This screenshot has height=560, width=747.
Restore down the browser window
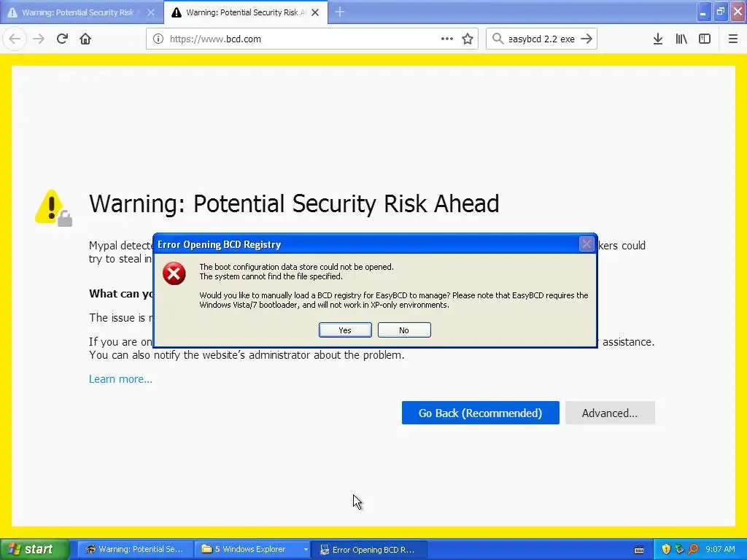pos(720,12)
